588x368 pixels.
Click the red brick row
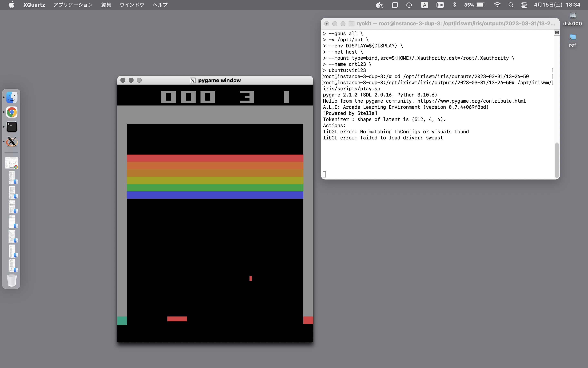pos(215,158)
